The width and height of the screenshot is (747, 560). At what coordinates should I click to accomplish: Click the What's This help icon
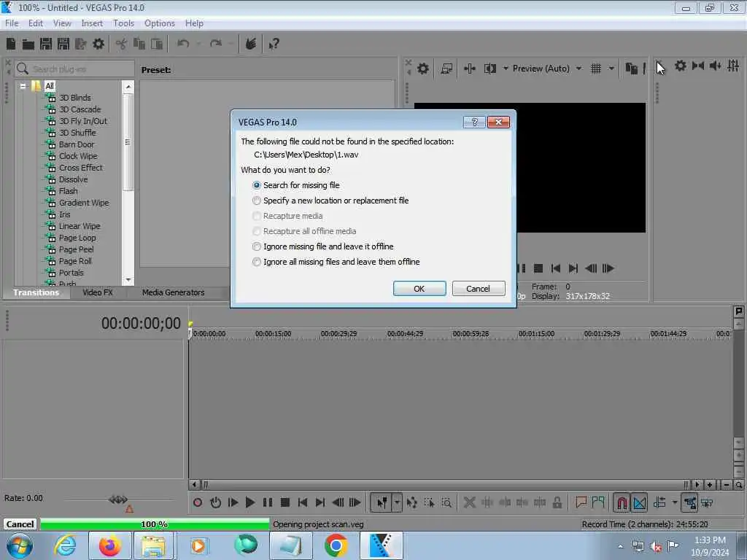274,44
